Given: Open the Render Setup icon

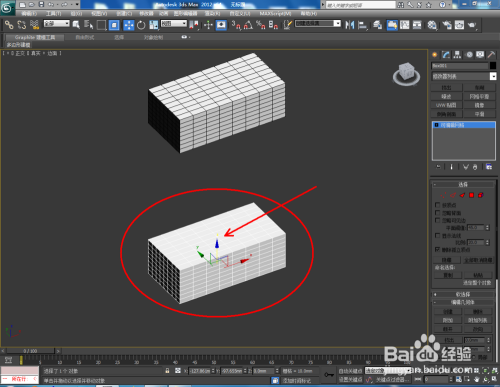Looking at the screenshot, I should click(447, 25).
